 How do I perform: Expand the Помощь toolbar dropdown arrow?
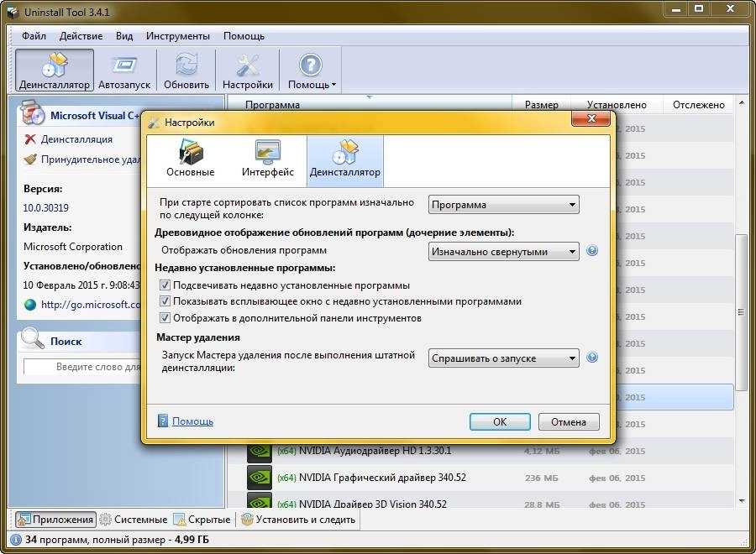click(333, 85)
